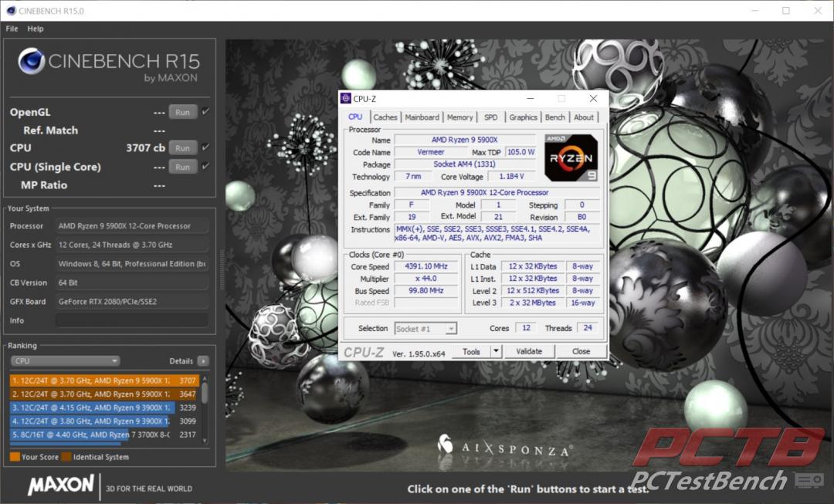834x504 pixels.
Task: Switch to the About tab in CPU-Z
Action: click(x=584, y=117)
